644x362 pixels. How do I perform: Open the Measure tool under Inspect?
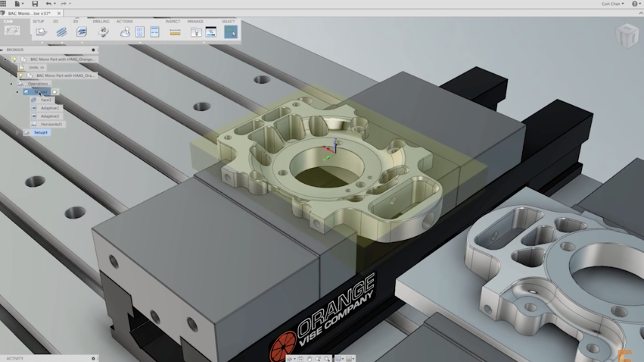[x=175, y=32]
